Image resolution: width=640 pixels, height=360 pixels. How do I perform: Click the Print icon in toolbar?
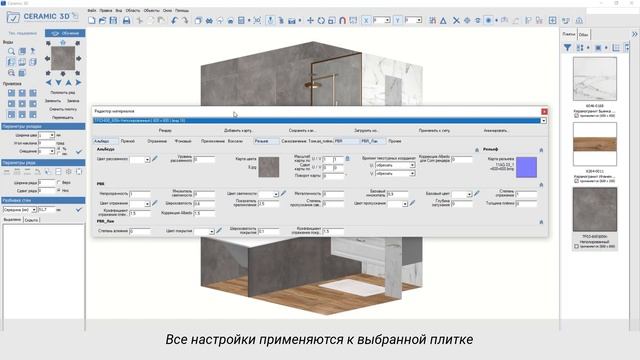coord(127,20)
